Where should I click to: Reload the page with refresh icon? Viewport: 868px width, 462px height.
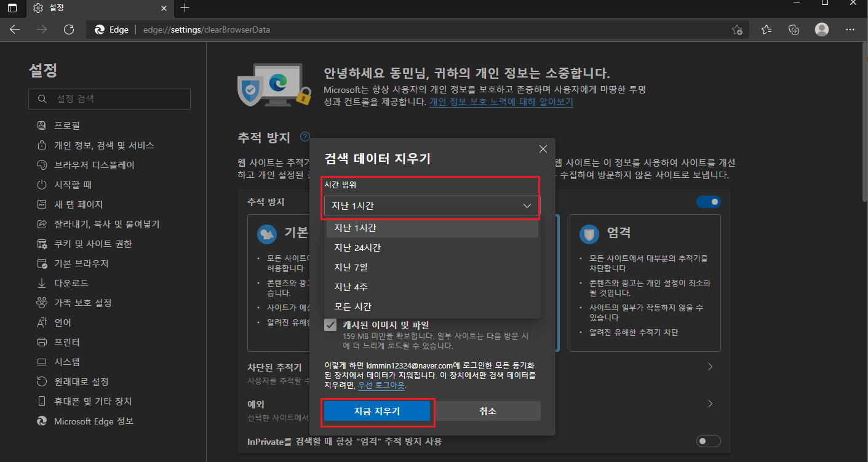[x=69, y=30]
